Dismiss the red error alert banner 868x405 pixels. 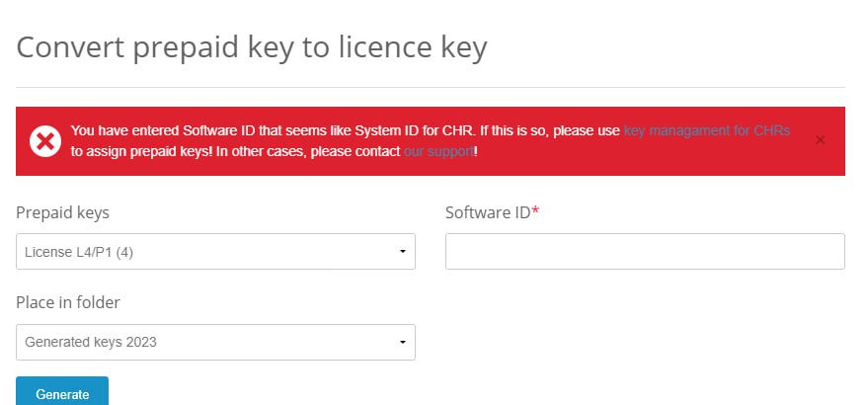pyautogui.click(x=821, y=140)
